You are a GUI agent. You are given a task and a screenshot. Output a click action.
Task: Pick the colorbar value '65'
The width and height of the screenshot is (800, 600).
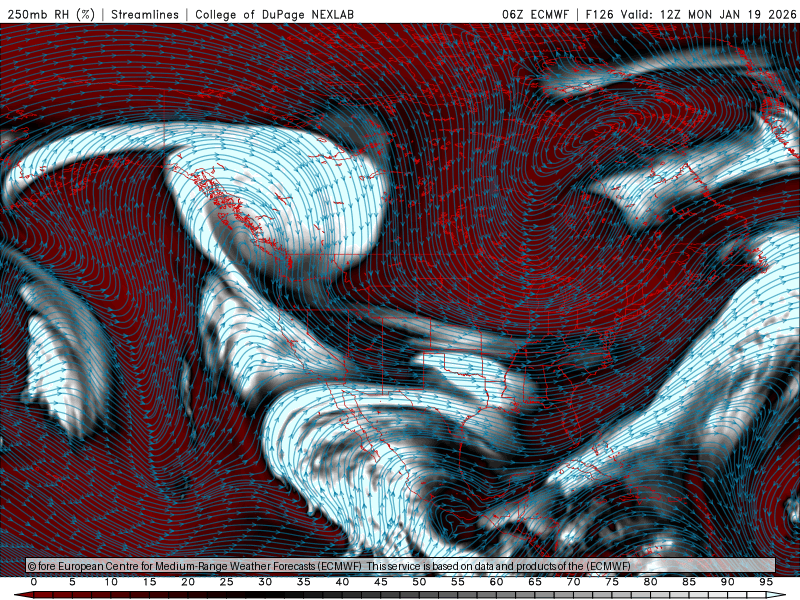pos(535,582)
